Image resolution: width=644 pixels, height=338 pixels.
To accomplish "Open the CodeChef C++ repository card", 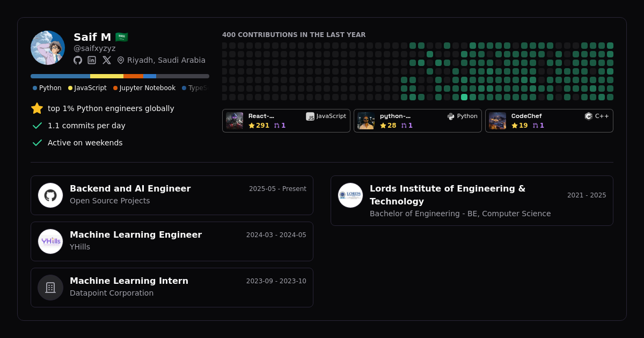I will tap(549, 121).
